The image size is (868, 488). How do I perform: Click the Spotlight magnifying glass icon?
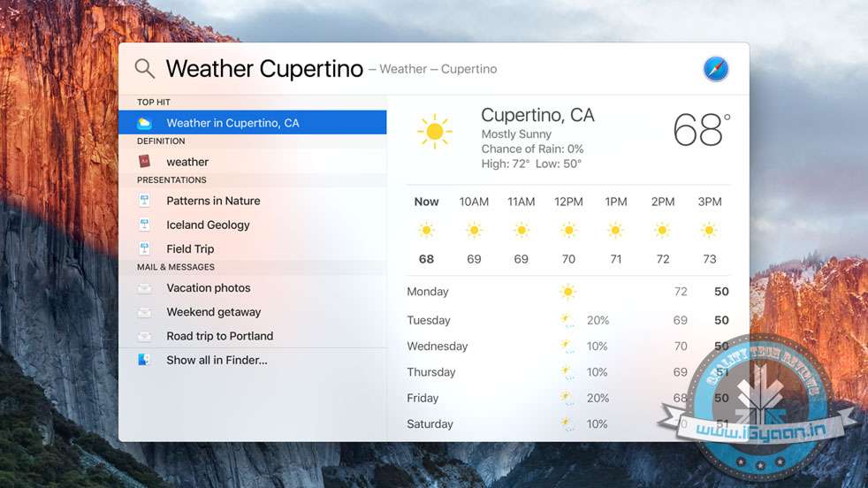tap(145, 69)
